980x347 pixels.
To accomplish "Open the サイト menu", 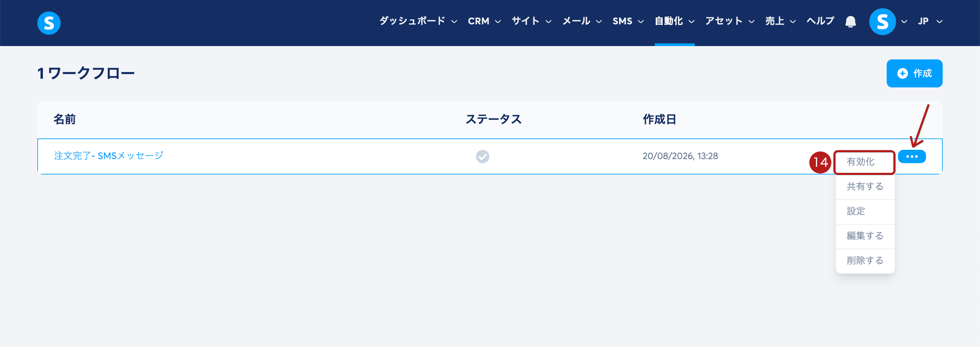I will (x=531, y=21).
